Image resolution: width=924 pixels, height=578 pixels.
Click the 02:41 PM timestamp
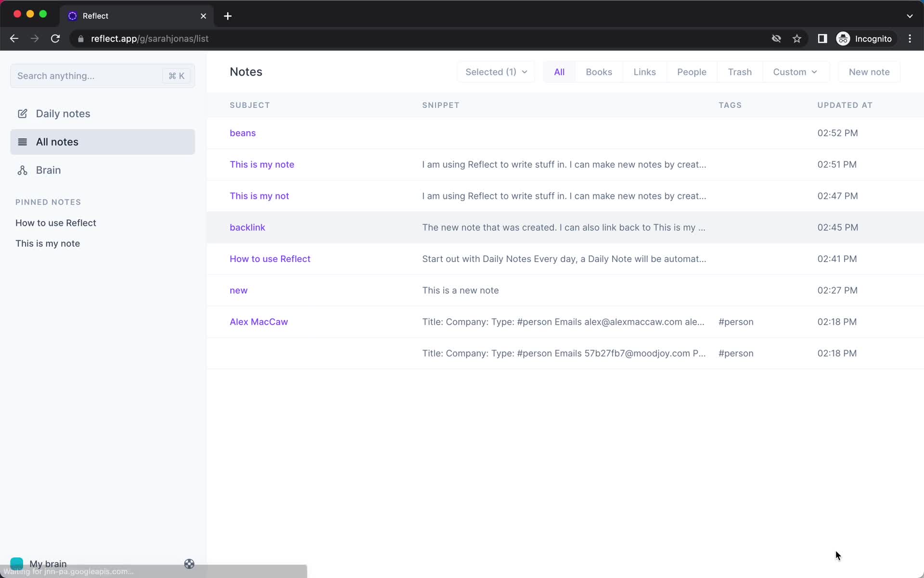point(837,259)
